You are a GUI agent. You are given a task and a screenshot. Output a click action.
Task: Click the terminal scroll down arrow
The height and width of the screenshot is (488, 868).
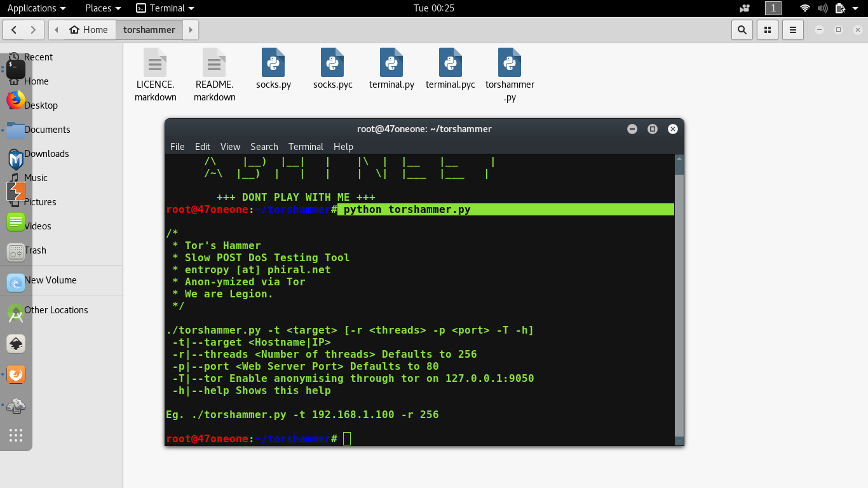pyautogui.click(x=679, y=440)
